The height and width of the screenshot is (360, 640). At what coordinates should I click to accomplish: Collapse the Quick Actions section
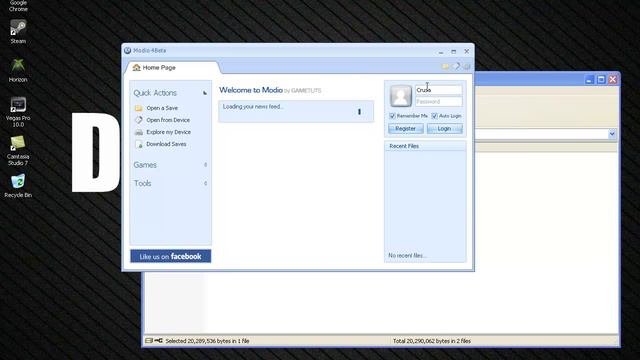(x=205, y=93)
